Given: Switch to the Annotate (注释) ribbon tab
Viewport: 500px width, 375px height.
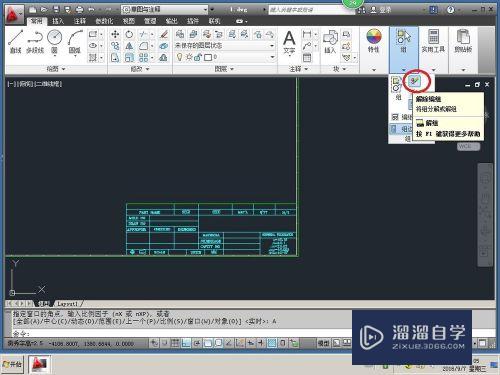Looking at the screenshot, I should coord(79,21).
